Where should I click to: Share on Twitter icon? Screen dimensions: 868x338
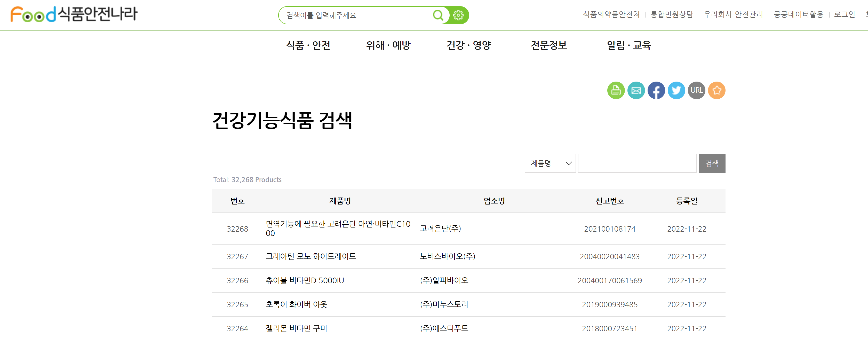point(676,90)
